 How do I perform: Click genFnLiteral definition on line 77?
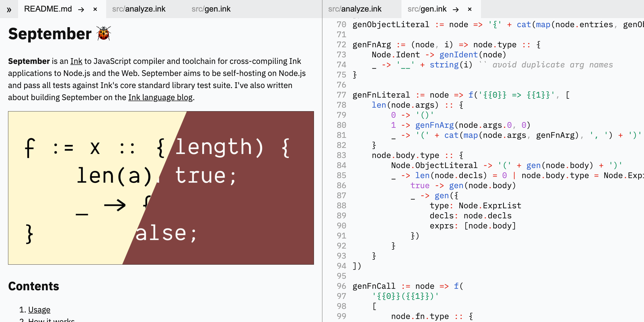(381, 95)
